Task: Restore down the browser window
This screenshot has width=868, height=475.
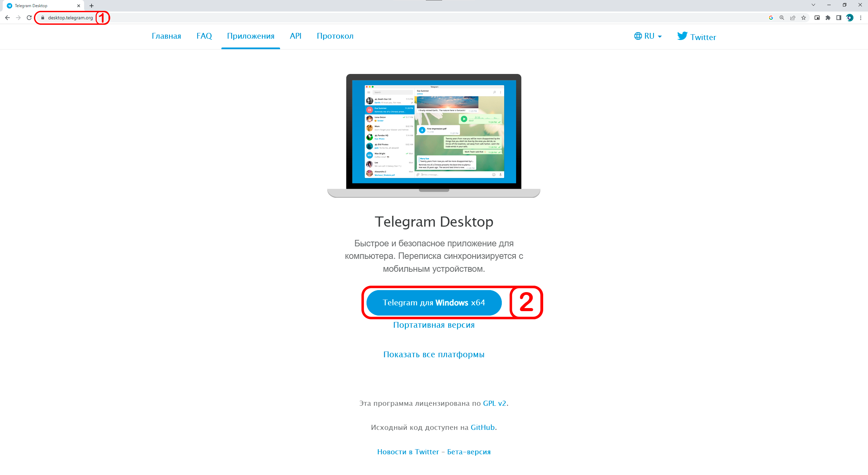Action: [844, 5]
